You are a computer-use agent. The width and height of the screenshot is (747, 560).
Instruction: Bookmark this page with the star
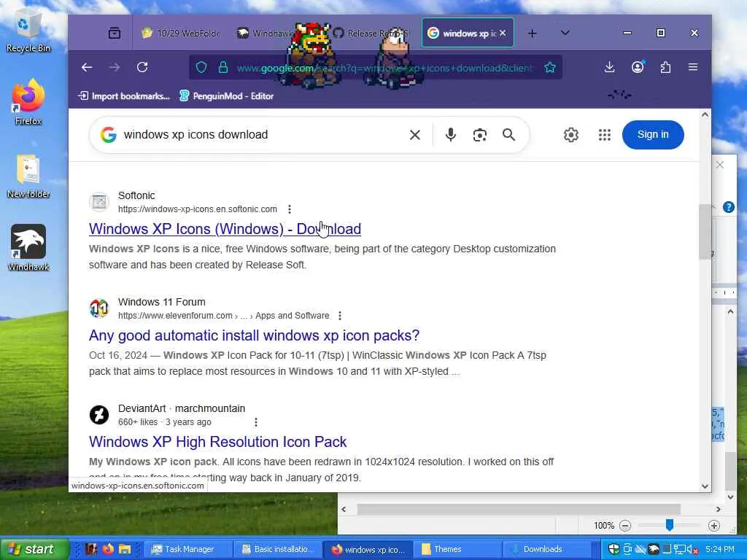point(550,68)
